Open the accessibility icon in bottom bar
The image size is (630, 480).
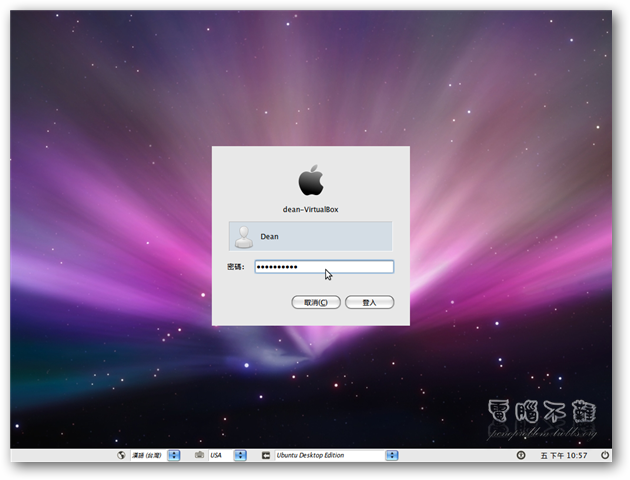(x=520, y=455)
